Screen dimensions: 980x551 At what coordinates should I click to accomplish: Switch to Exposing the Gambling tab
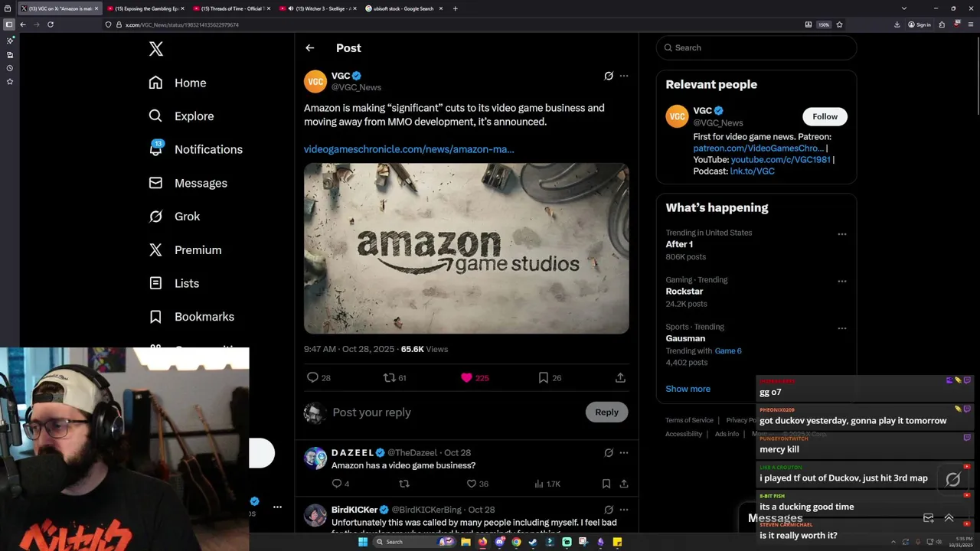145,8
